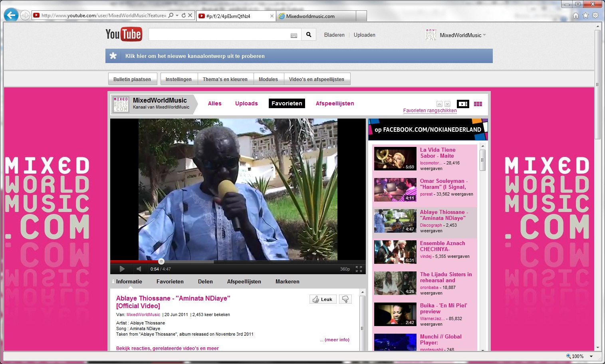Open the zoom level dropdown arrow
The image size is (605, 364).
(591, 356)
